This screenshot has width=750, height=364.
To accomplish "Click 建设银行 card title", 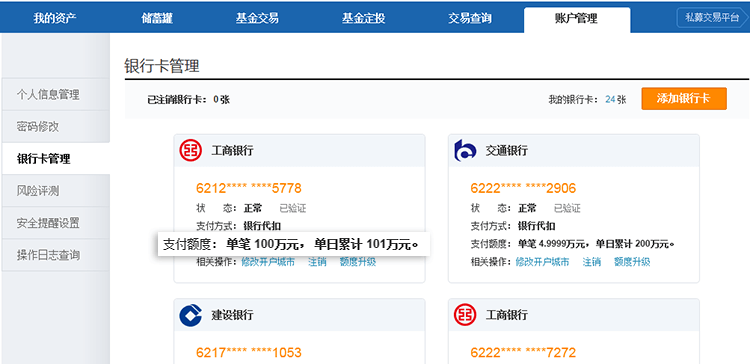I will pyautogui.click(x=232, y=315).
